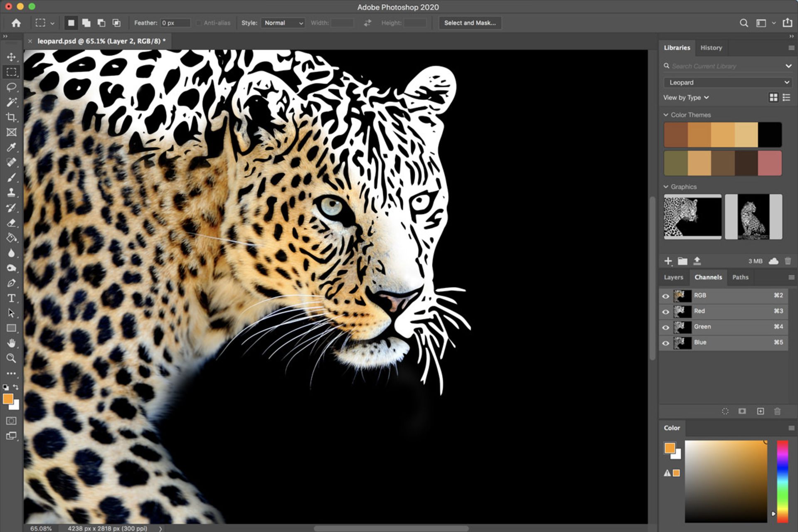Open the Style dropdown set to Normal
The height and width of the screenshot is (532, 798).
tap(283, 23)
